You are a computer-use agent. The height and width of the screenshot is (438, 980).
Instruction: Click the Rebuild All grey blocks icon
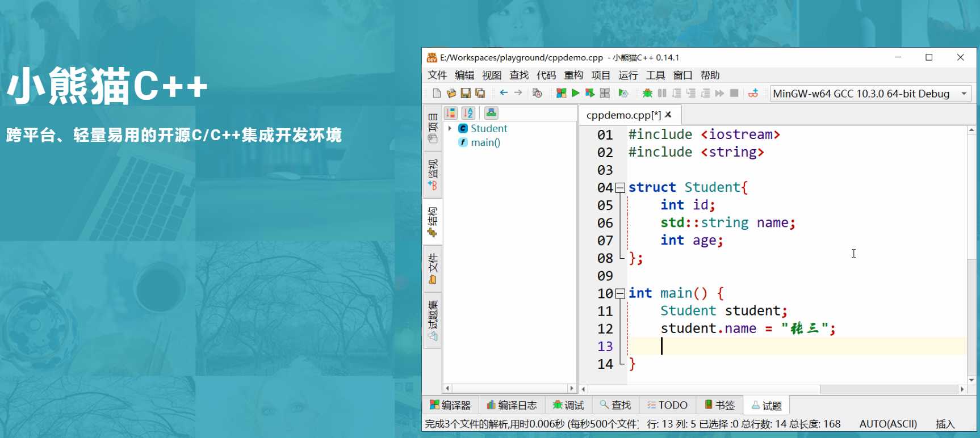tap(605, 93)
